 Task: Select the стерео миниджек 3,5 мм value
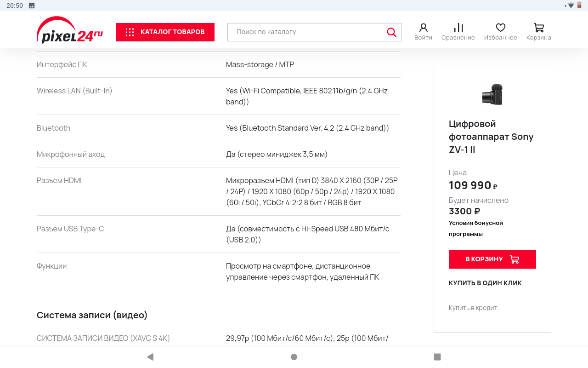point(277,154)
